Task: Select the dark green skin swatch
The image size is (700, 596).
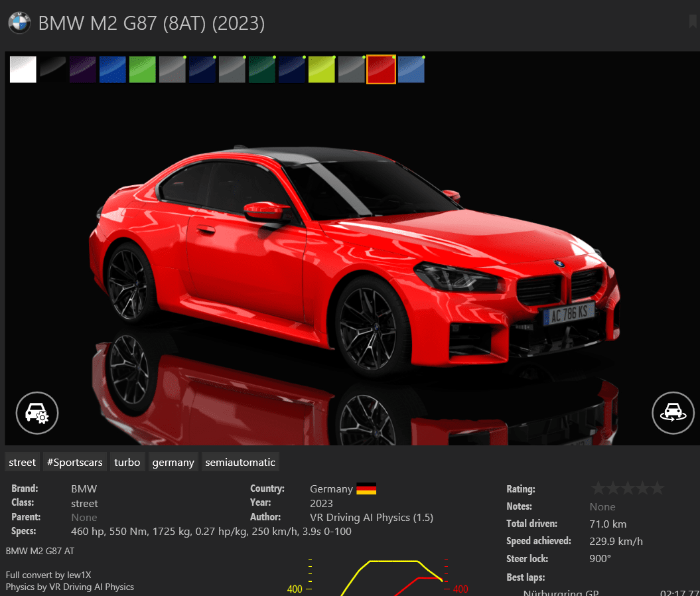Action: tap(261, 70)
